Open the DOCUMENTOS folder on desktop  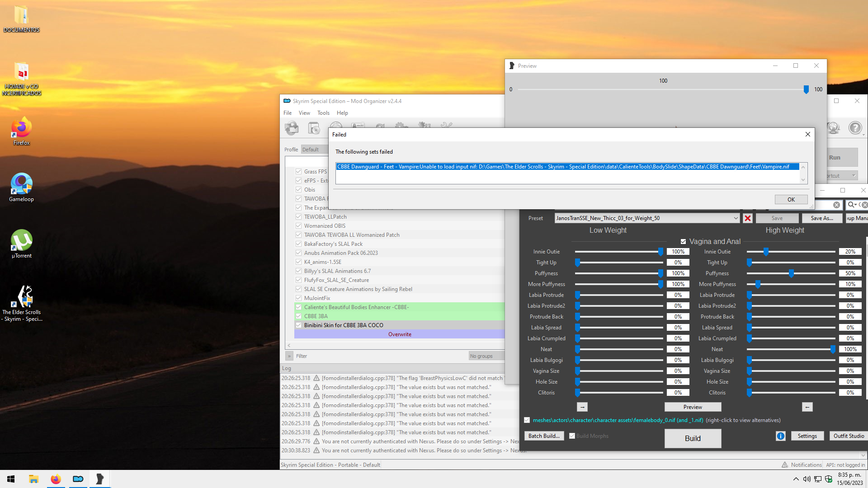[x=21, y=19]
